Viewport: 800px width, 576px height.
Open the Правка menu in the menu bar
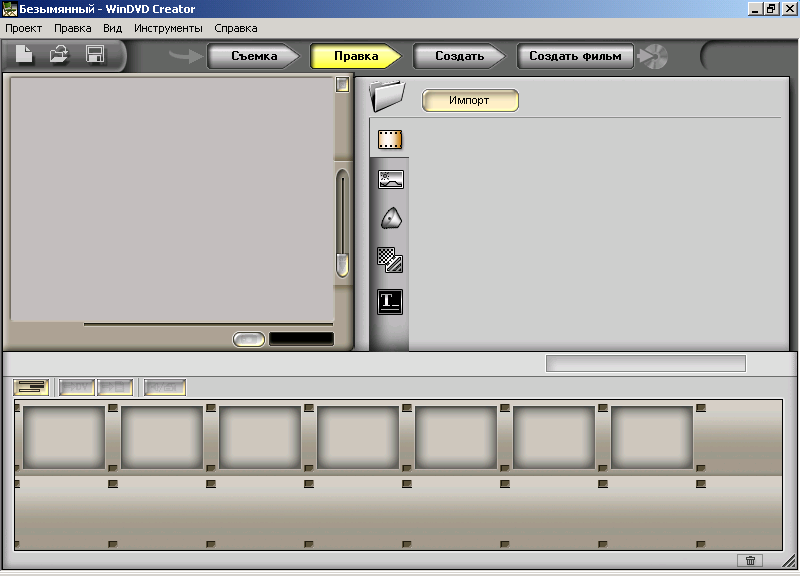point(72,29)
